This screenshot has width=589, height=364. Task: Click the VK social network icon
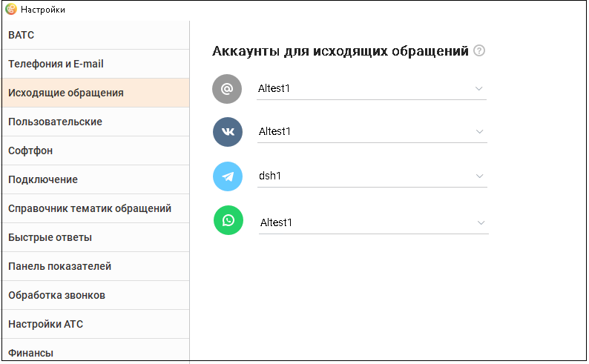pyautogui.click(x=228, y=132)
